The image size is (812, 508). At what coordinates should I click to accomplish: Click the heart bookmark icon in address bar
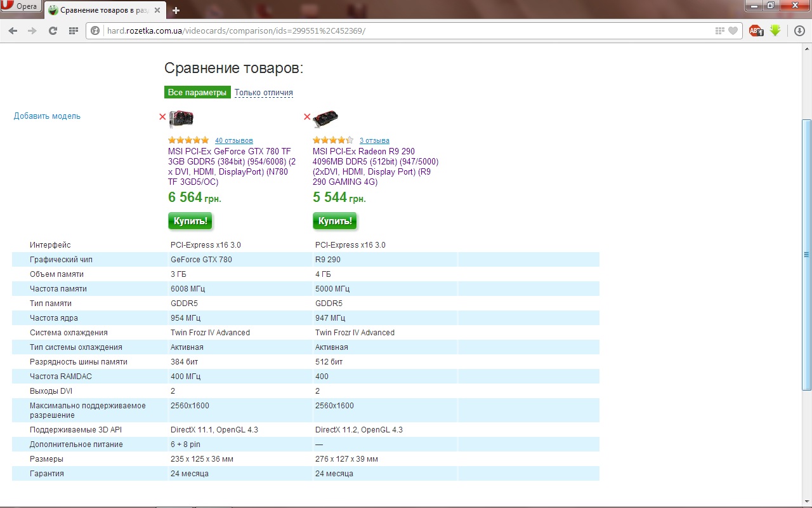point(733,30)
